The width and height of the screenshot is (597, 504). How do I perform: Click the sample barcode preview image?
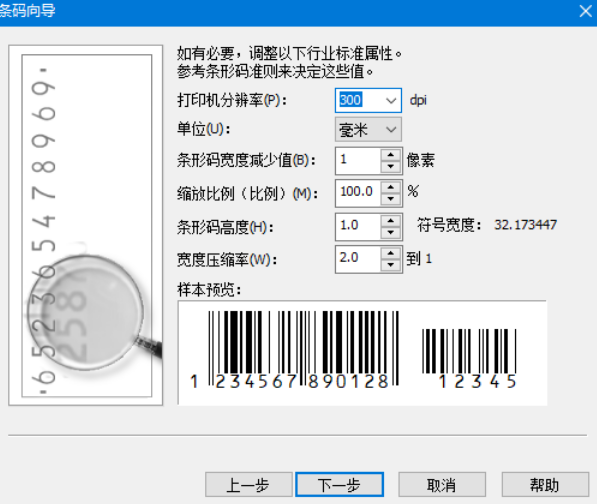pyautogui.click(x=362, y=353)
